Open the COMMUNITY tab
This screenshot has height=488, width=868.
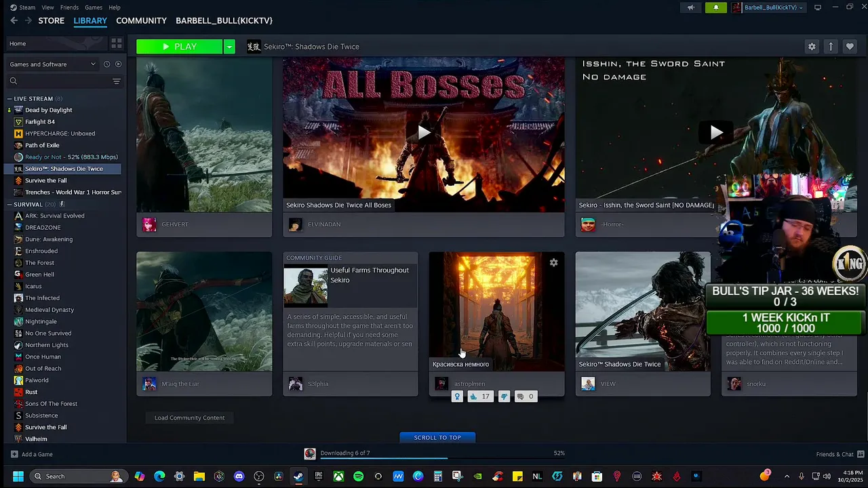tap(141, 21)
